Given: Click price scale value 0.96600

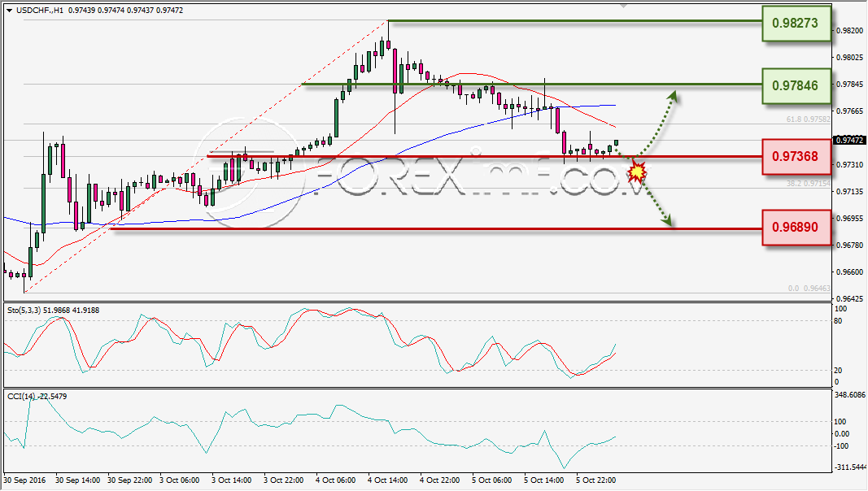Looking at the screenshot, I should (848, 272).
